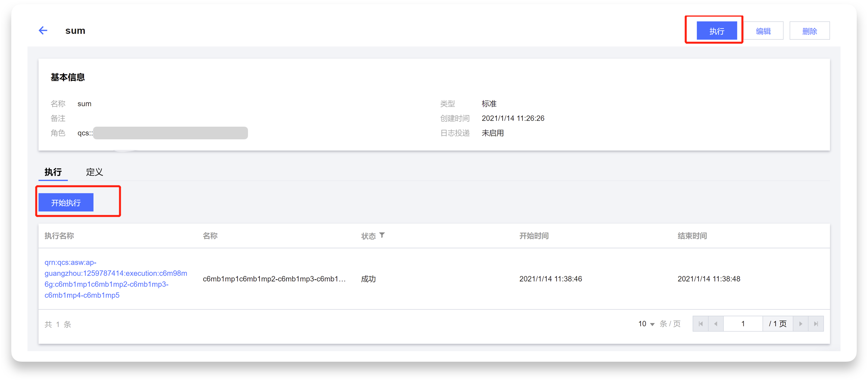Jump to last page icon
The width and height of the screenshot is (868, 380).
click(816, 324)
